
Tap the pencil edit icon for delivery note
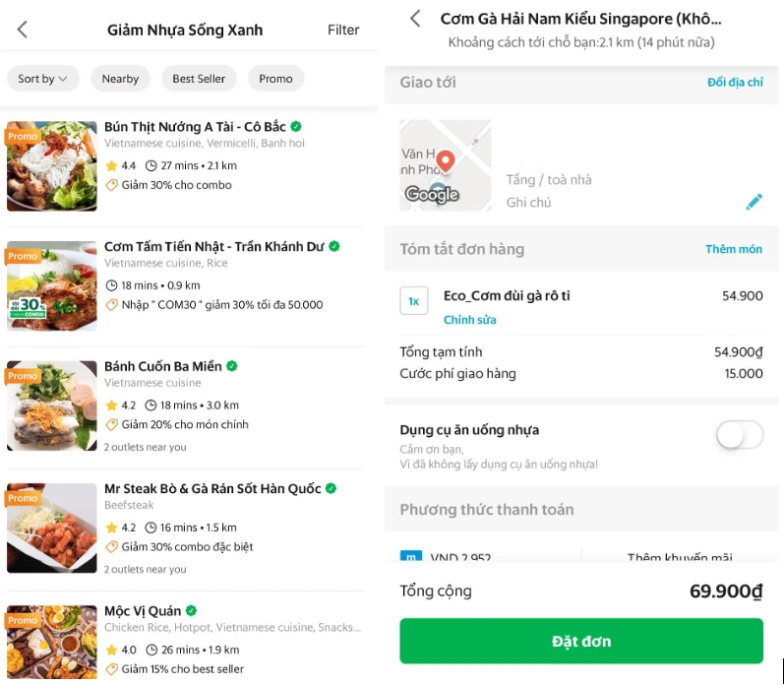coord(754,202)
